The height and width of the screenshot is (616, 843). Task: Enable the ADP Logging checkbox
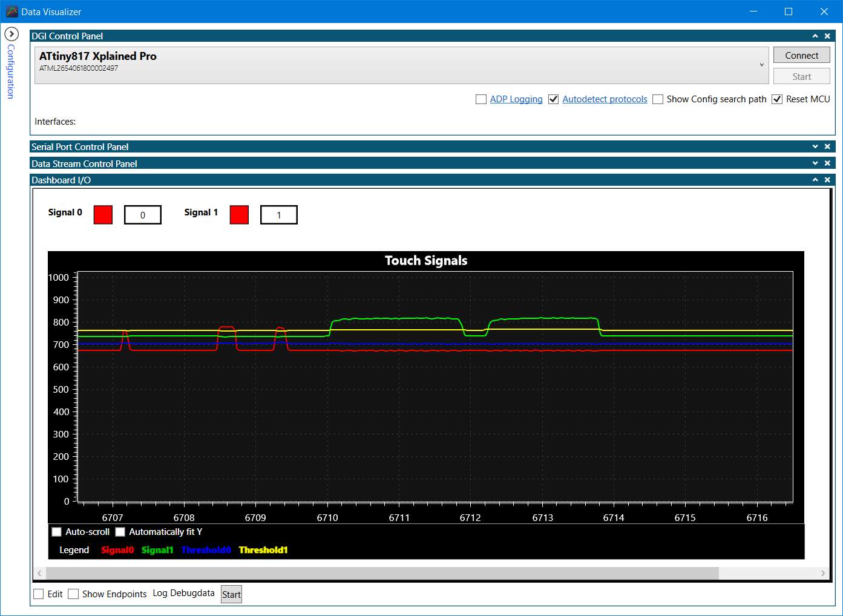[x=481, y=99]
